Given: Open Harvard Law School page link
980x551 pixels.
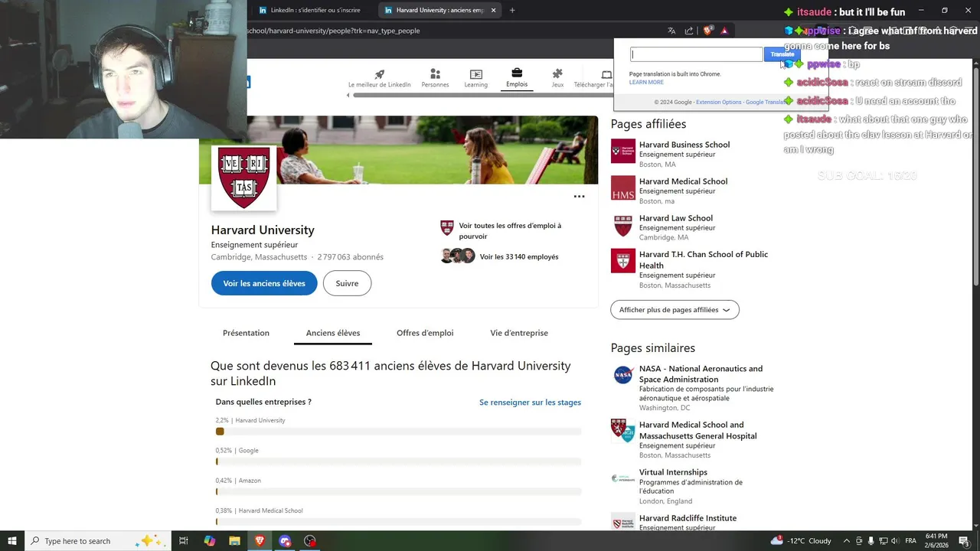Looking at the screenshot, I should click(676, 218).
